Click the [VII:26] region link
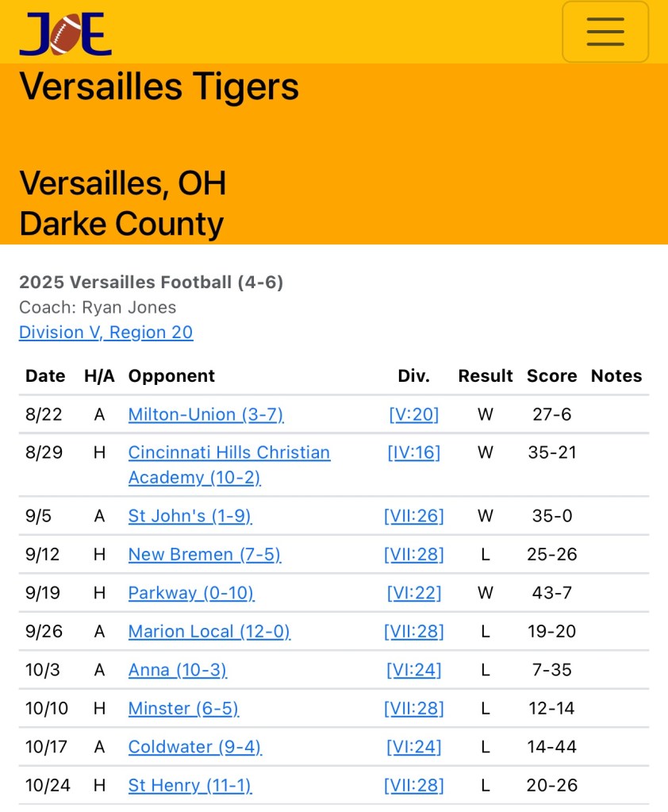Image resolution: width=668 pixels, height=812 pixels. coord(413,516)
